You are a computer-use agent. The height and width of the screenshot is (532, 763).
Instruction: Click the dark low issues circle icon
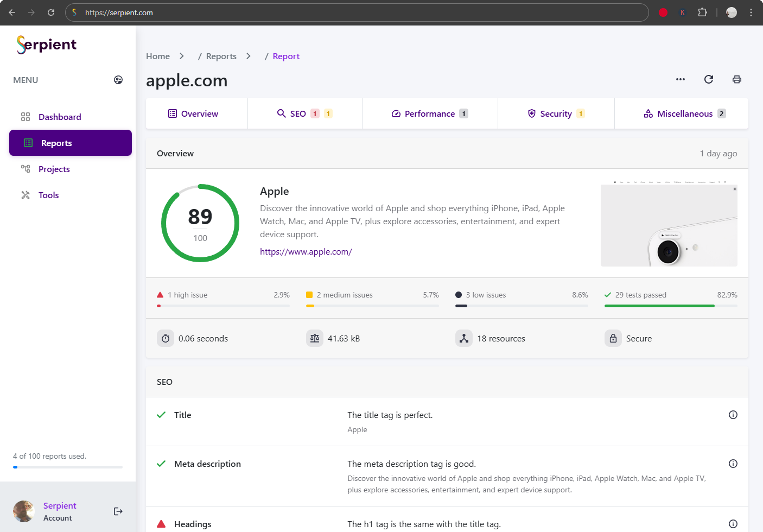pyautogui.click(x=459, y=295)
